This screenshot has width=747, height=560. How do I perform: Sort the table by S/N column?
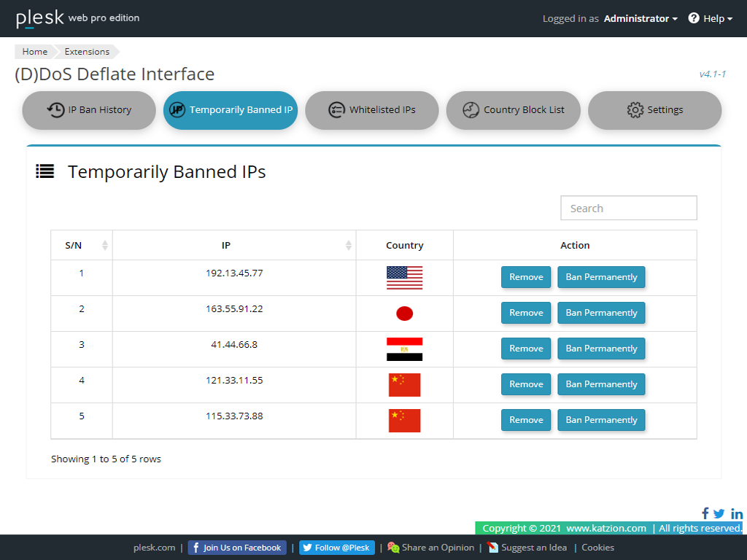pos(104,246)
